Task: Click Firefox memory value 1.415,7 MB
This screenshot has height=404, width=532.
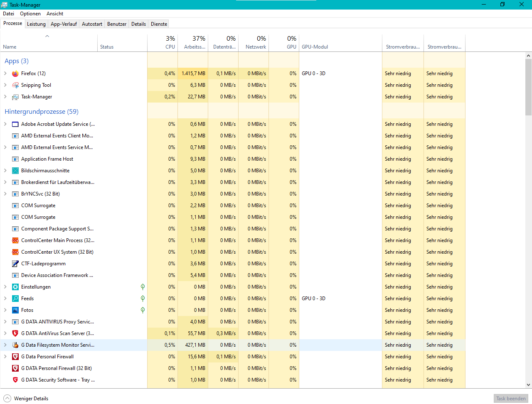Action: tap(193, 73)
